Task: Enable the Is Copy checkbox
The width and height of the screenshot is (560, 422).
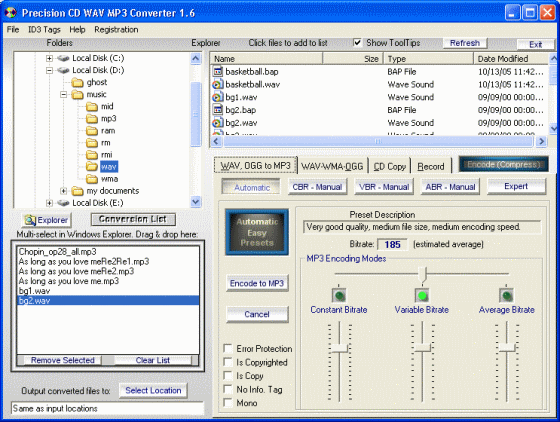Action: [228, 376]
